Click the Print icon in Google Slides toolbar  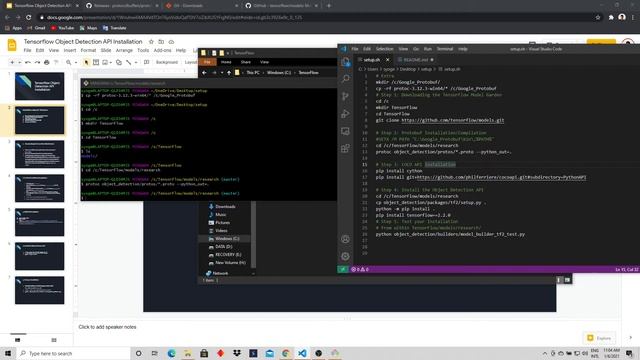coord(47,62)
